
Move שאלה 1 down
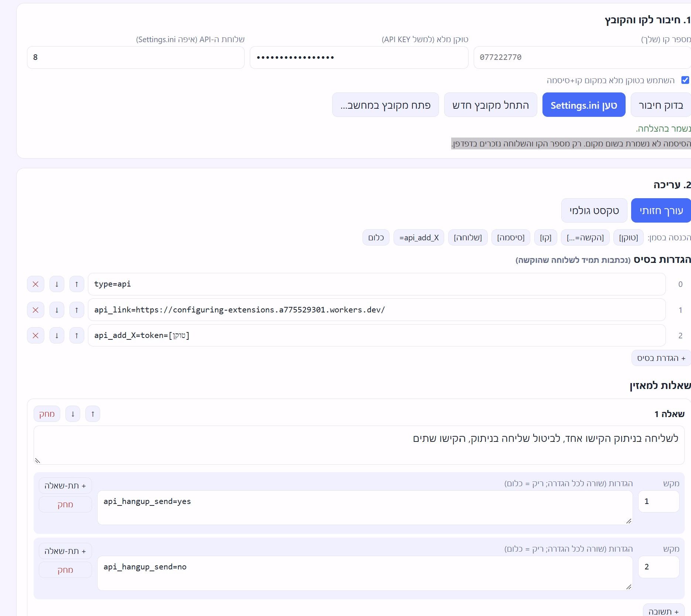(73, 414)
